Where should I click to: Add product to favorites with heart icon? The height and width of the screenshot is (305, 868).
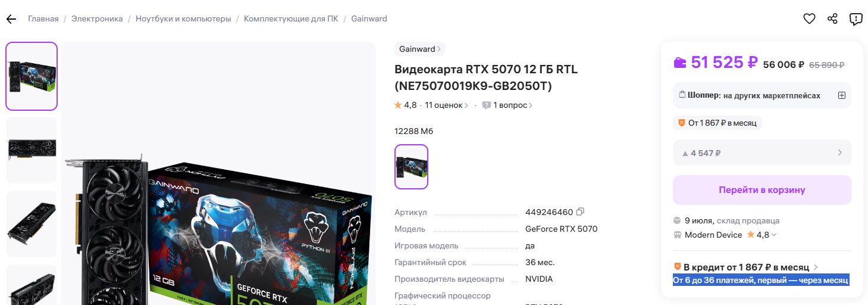click(x=809, y=19)
